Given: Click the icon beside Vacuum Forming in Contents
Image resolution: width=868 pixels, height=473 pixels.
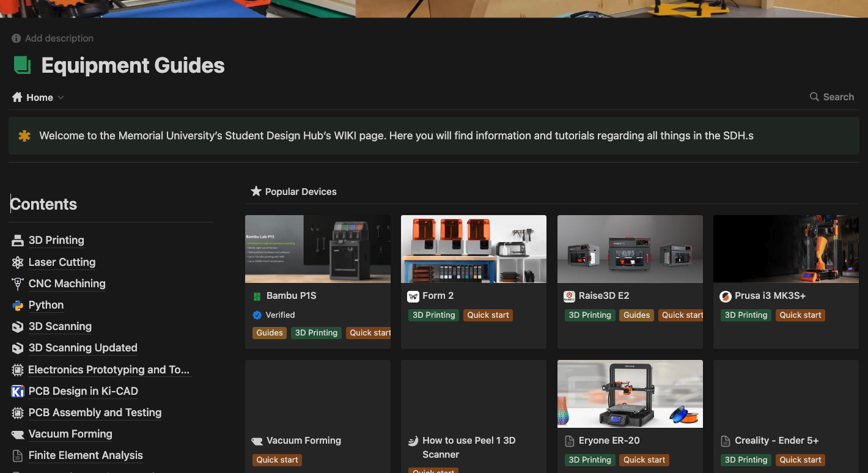Looking at the screenshot, I should point(18,434).
